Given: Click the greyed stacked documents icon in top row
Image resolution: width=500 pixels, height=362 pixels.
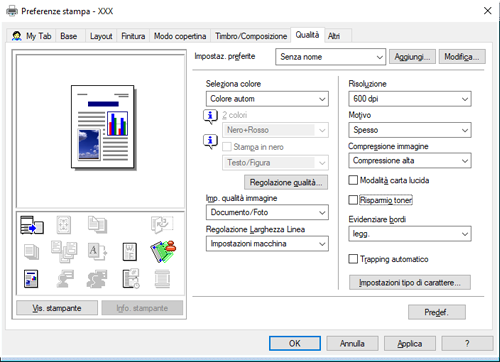Looking at the screenshot, I should pyautogui.click(x=97, y=224).
